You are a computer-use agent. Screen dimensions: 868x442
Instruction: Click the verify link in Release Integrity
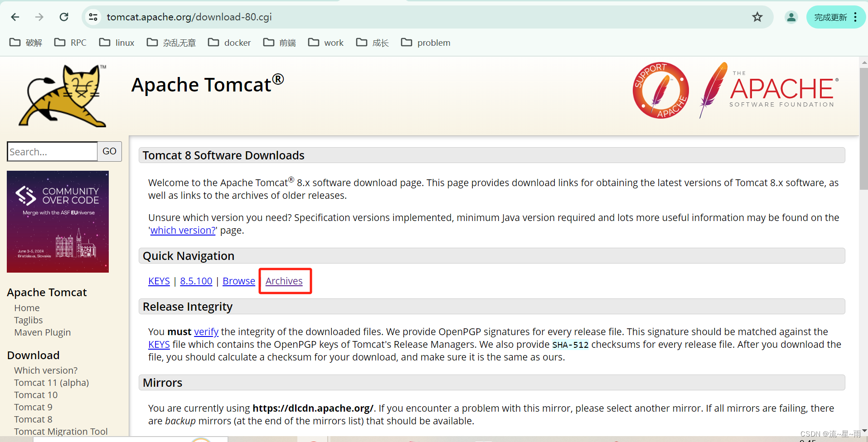tap(206, 331)
